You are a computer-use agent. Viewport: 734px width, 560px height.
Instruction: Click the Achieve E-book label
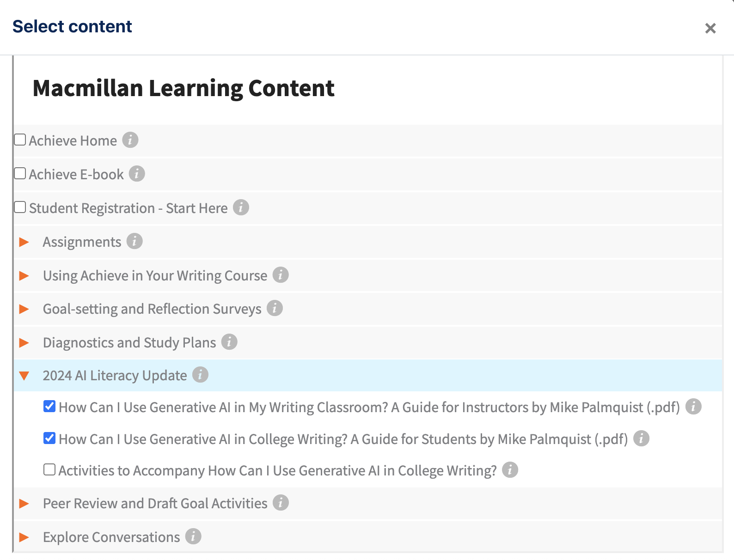(76, 174)
